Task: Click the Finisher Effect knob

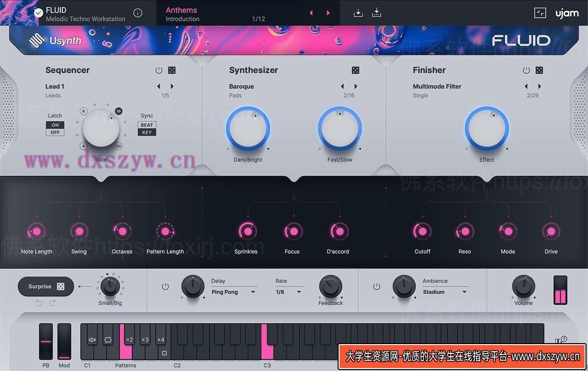Action: point(487,129)
